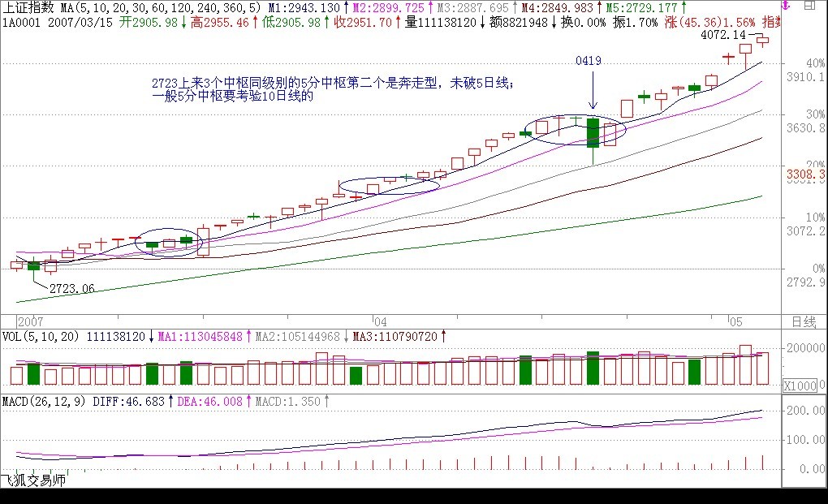828x504 pixels.
Task: Open the MACD(26,12,9) indicator label
Action: [x=45, y=401]
